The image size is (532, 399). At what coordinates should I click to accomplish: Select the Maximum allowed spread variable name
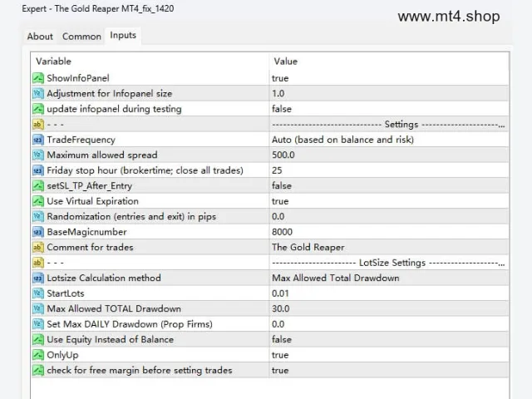102,155
